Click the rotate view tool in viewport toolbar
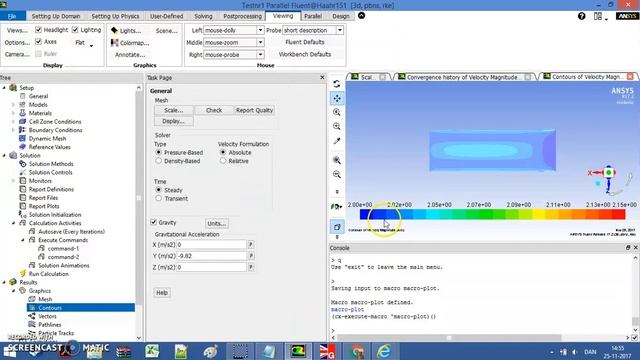This screenshot has width=640, height=360. click(337, 84)
